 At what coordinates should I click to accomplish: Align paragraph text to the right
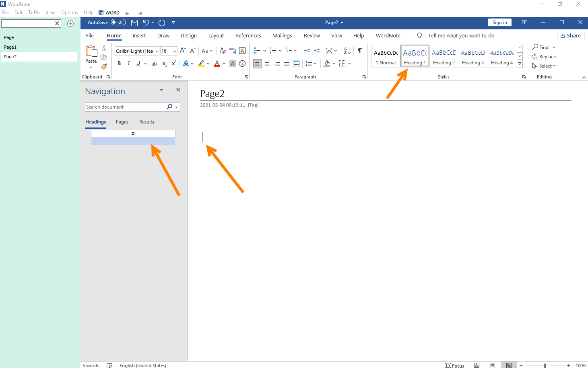point(277,64)
